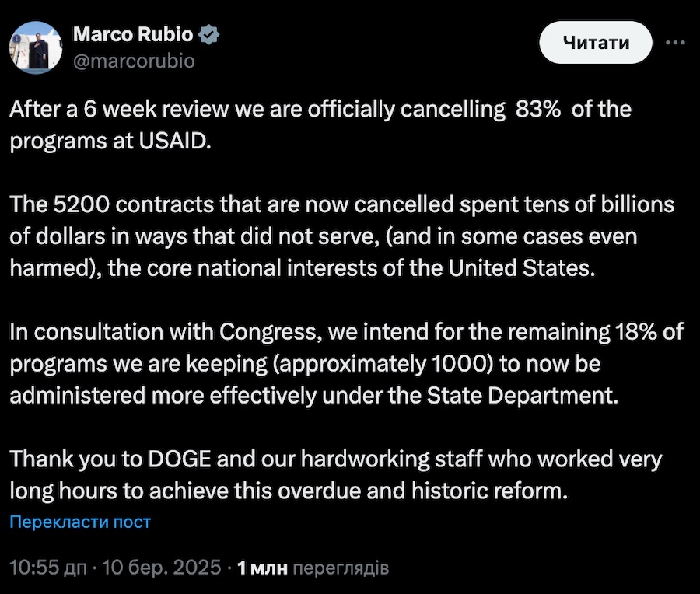700x594 pixels.
Task: Open the 10:55 дп timestamp link
Action: coord(47,568)
